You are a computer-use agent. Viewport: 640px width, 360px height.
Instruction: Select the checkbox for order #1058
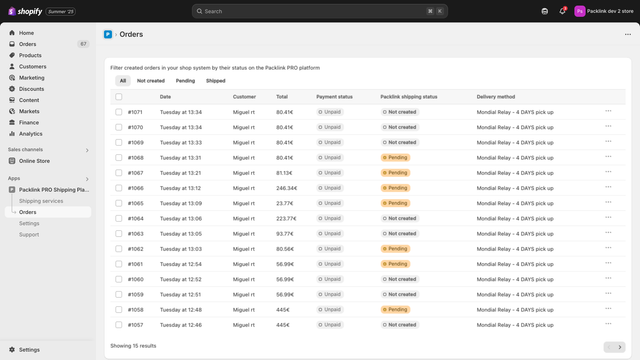[x=118, y=310]
